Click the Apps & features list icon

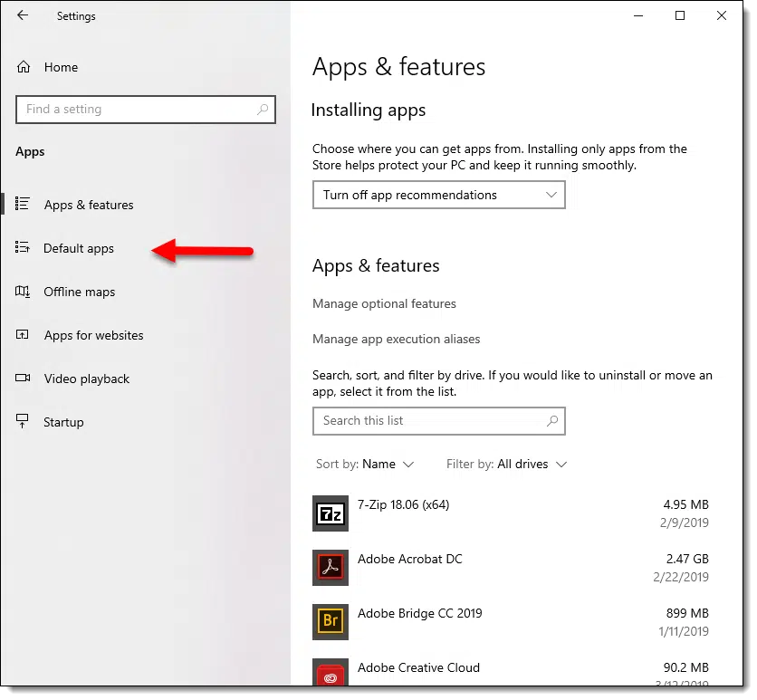coord(23,205)
